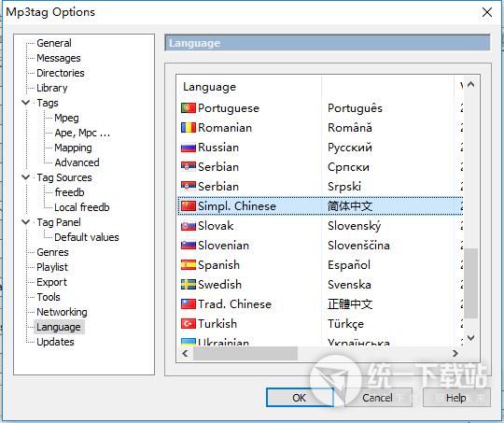
Task: Click the language list scroll down arrow
Action: (471, 338)
